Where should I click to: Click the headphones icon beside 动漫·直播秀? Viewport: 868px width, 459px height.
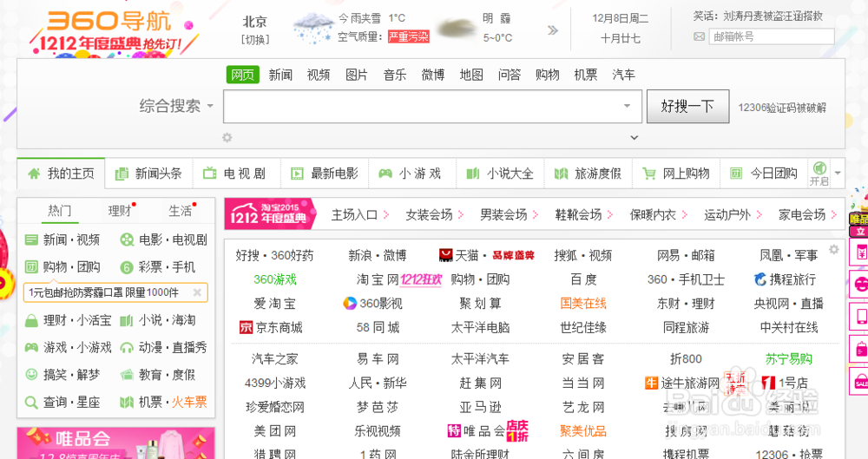[x=127, y=348]
